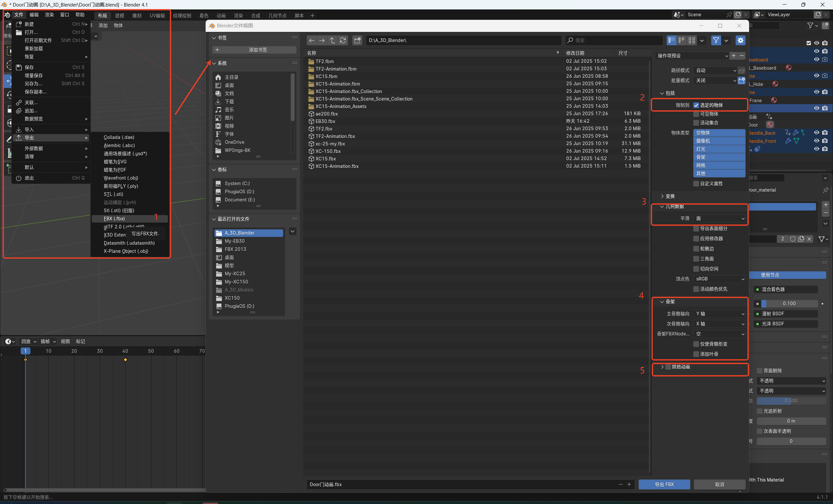
Task: Click the Door门动画.fbx filename field
Action: 461,484
